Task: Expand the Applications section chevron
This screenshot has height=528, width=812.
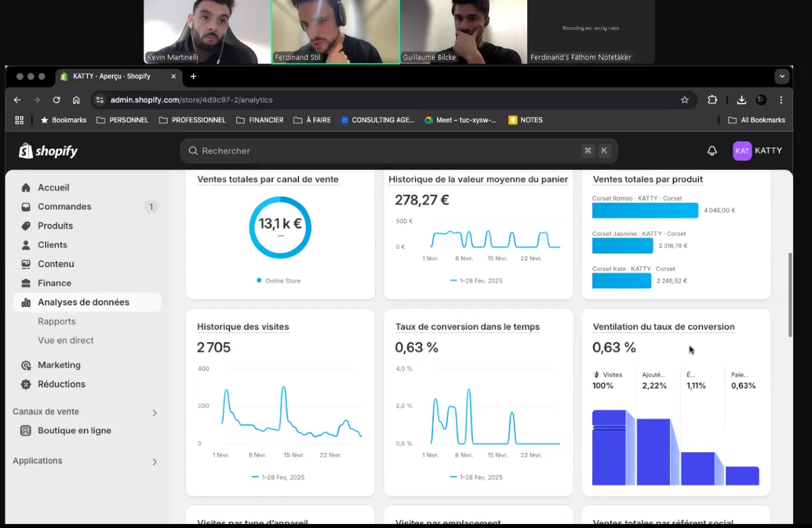Action: pos(154,462)
